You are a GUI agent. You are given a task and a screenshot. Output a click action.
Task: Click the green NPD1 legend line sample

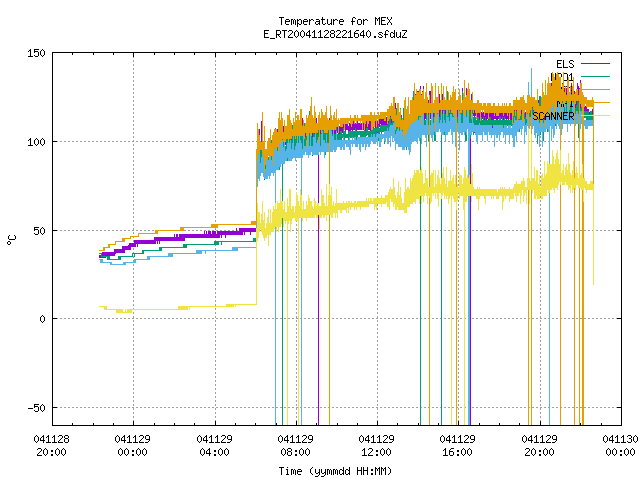tap(595, 76)
